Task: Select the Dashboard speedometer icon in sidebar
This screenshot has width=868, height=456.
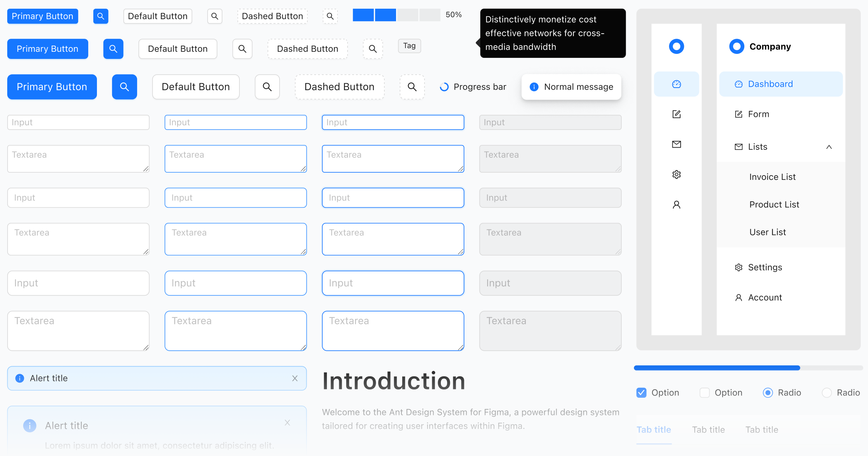Action: [x=676, y=84]
